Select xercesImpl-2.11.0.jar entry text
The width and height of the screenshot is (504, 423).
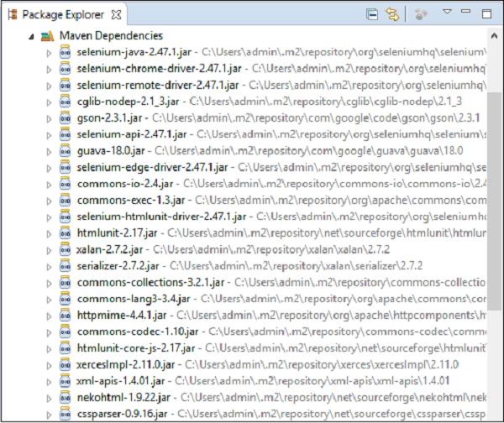click(x=126, y=365)
